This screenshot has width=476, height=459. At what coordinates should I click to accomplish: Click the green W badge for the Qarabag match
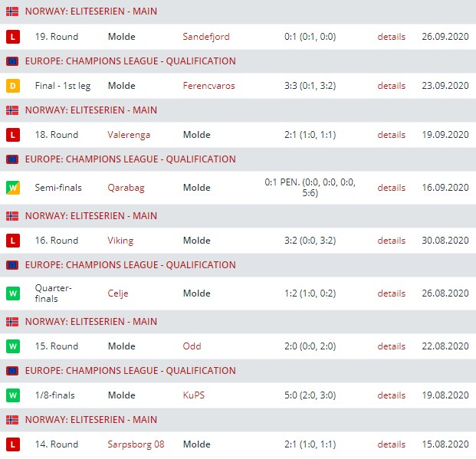12,188
